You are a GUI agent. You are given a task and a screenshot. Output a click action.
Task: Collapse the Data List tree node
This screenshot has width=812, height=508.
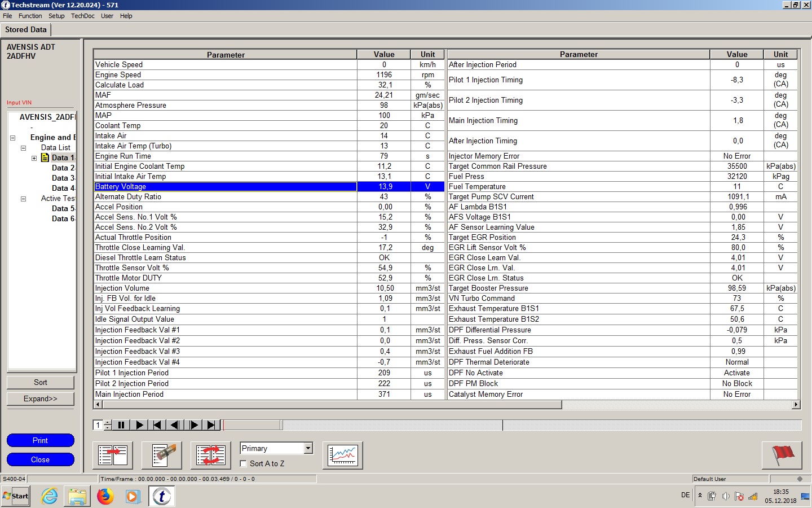(x=23, y=148)
